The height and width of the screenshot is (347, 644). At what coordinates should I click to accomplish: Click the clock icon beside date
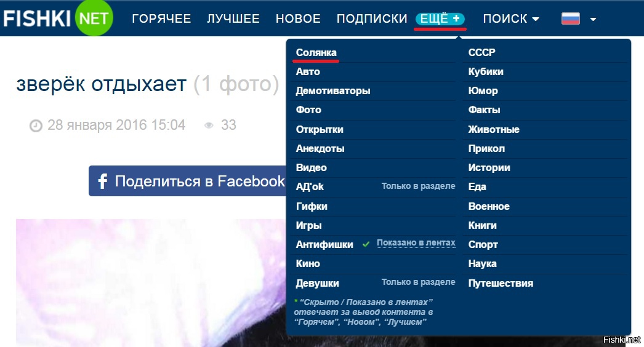36,126
